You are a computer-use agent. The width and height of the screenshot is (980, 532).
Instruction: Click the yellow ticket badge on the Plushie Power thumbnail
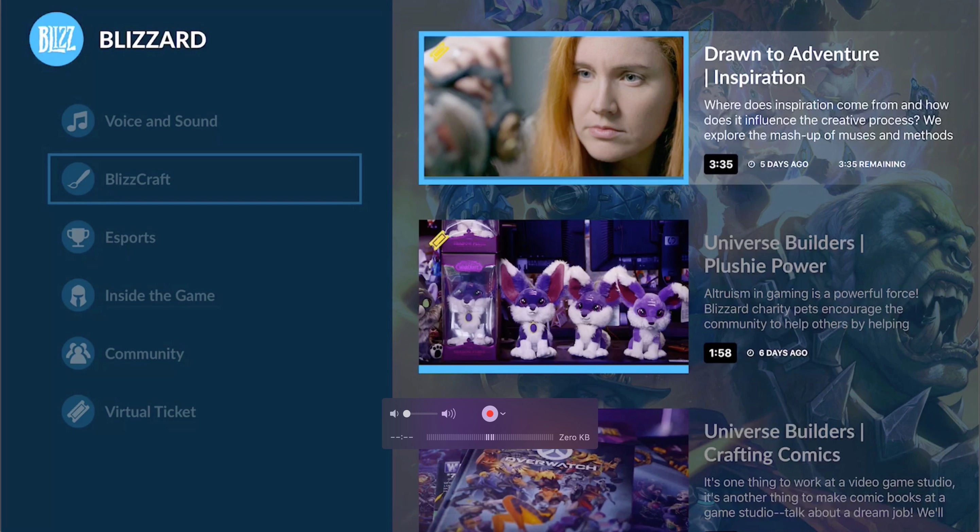[439, 240]
